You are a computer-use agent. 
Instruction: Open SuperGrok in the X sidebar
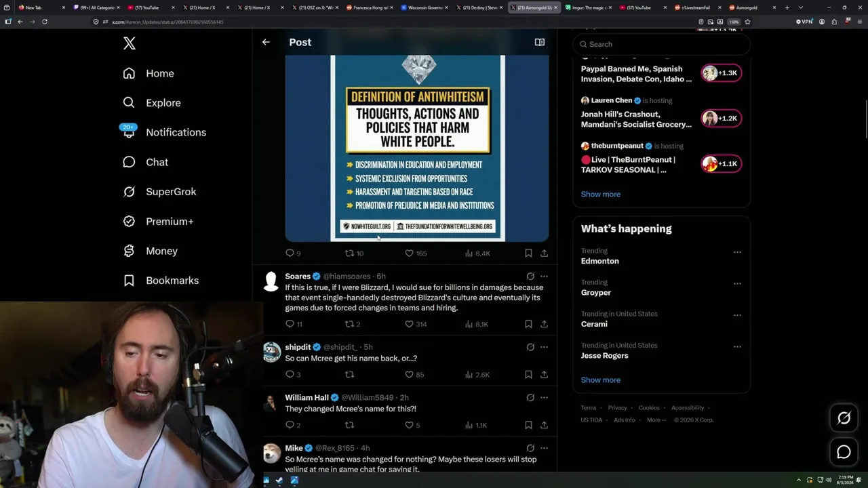point(160,192)
